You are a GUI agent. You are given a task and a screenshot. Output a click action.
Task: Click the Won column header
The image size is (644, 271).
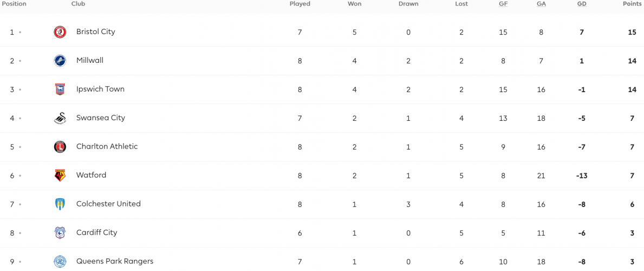pos(354,4)
